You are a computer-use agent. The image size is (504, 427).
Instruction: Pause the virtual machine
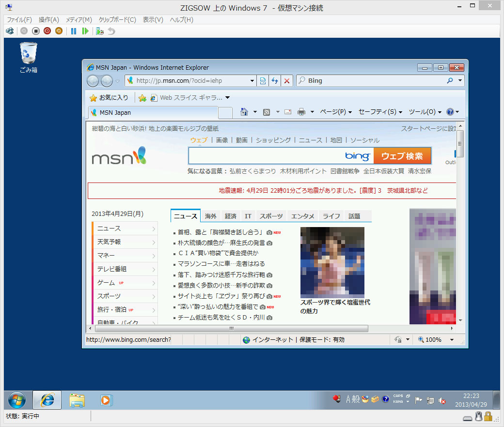[74, 31]
